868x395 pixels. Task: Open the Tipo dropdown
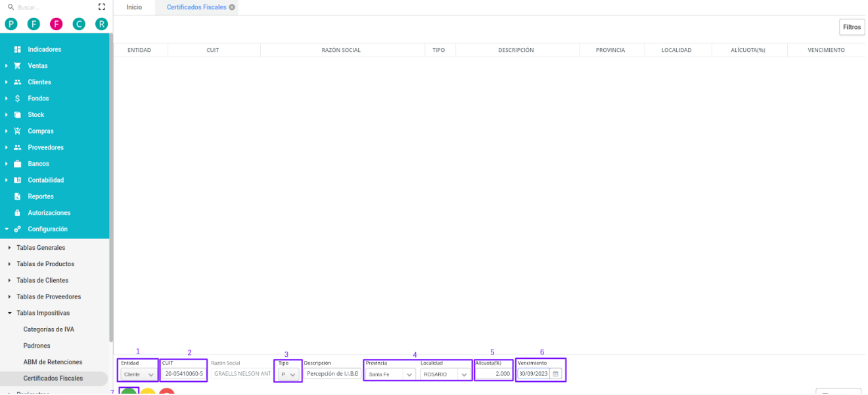click(289, 374)
